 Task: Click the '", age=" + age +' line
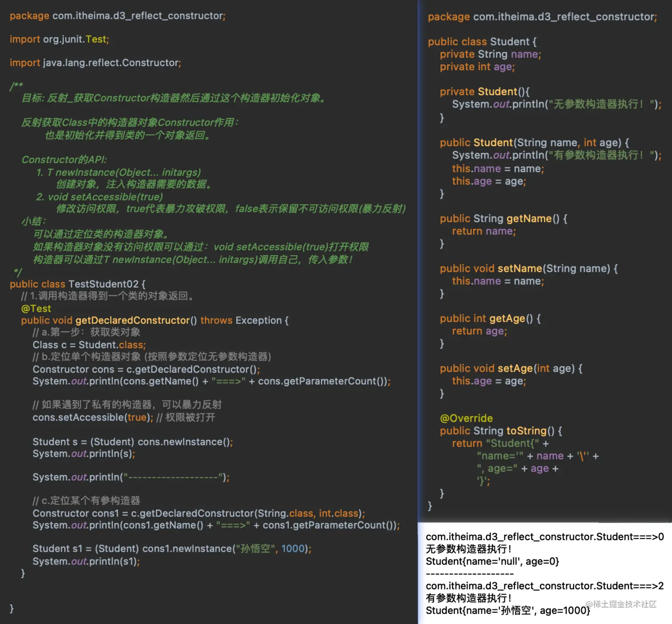coord(517,469)
